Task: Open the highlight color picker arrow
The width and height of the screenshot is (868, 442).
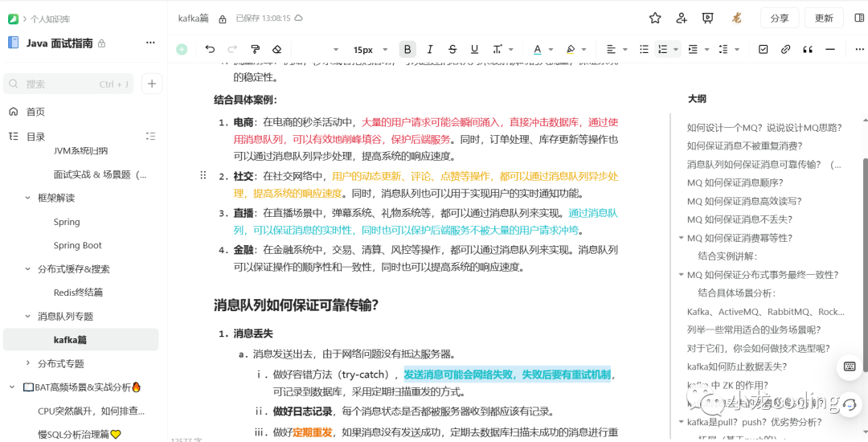Action: click(x=584, y=50)
